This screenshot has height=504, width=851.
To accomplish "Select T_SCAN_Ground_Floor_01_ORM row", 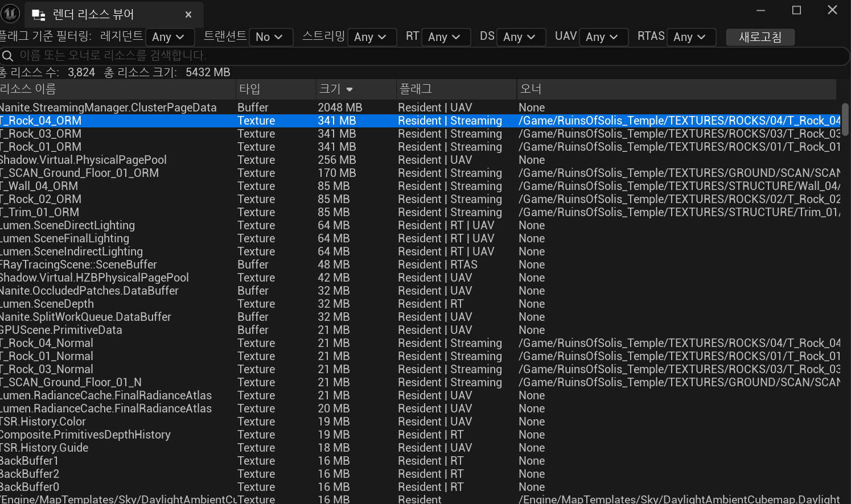I will (x=420, y=173).
